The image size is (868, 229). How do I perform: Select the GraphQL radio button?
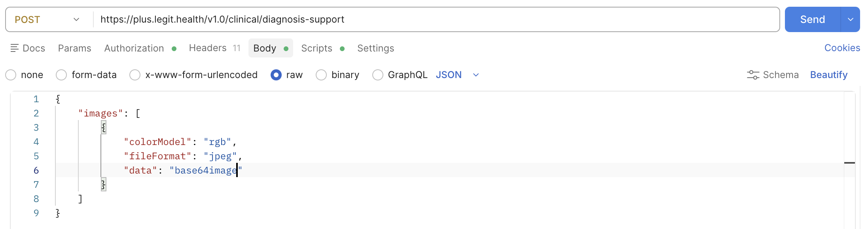(378, 75)
